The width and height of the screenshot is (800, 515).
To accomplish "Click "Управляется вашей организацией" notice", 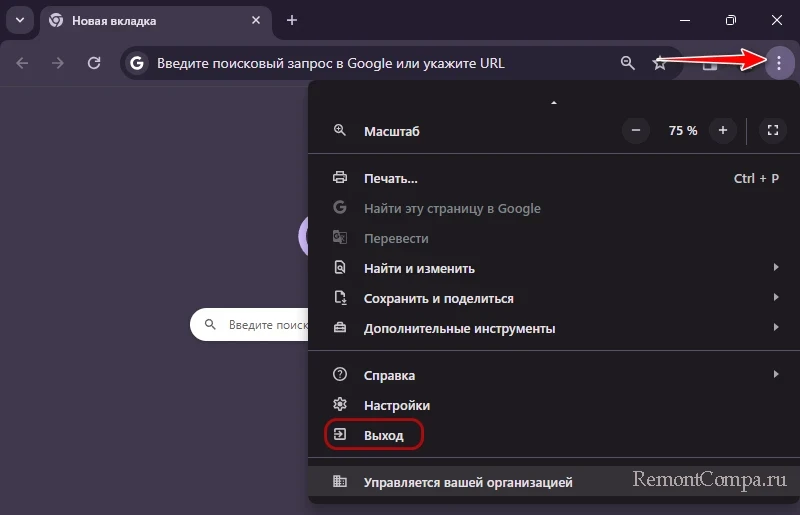I will [x=467, y=482].
